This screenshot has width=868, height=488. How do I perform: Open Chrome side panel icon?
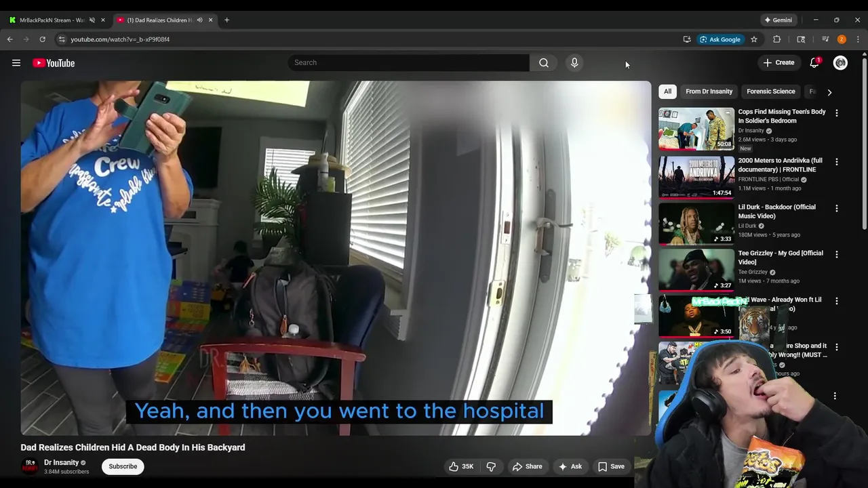[x=801, y=39]
